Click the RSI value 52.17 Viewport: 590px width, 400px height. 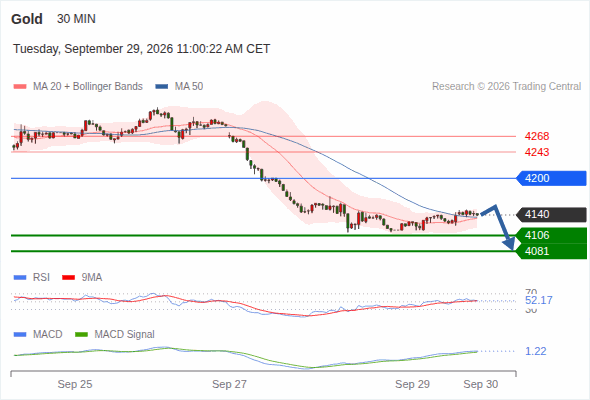click(539, 301)
